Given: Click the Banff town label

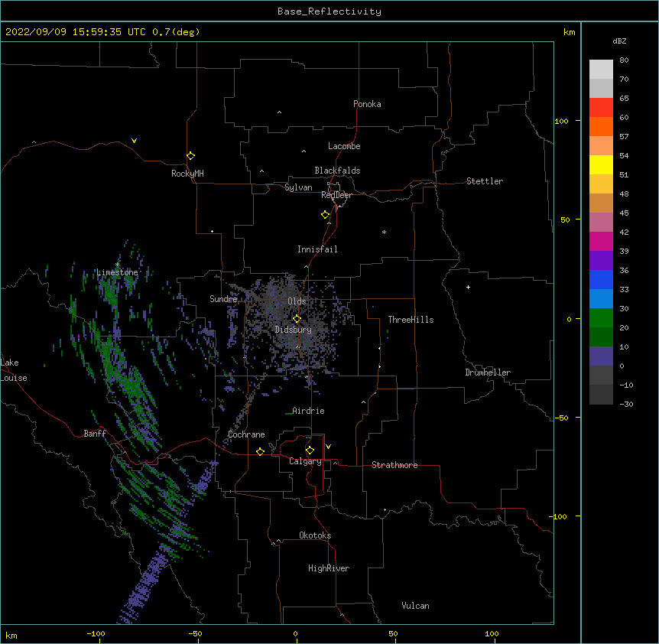Looking at the screenshot, I should (95, 434).
